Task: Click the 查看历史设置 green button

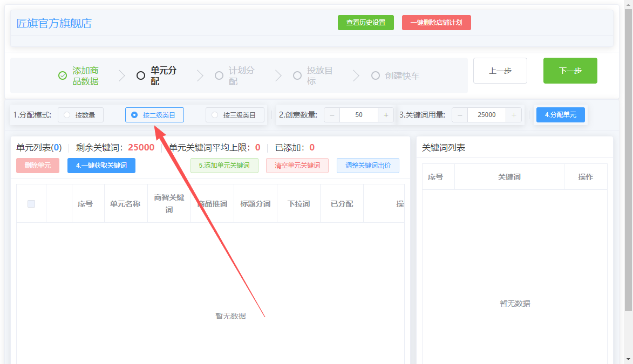Action: tap(366, 23)
